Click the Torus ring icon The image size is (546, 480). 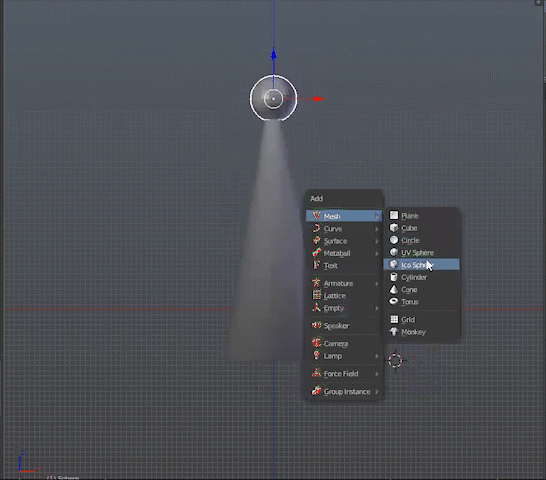tap(394, 301)
